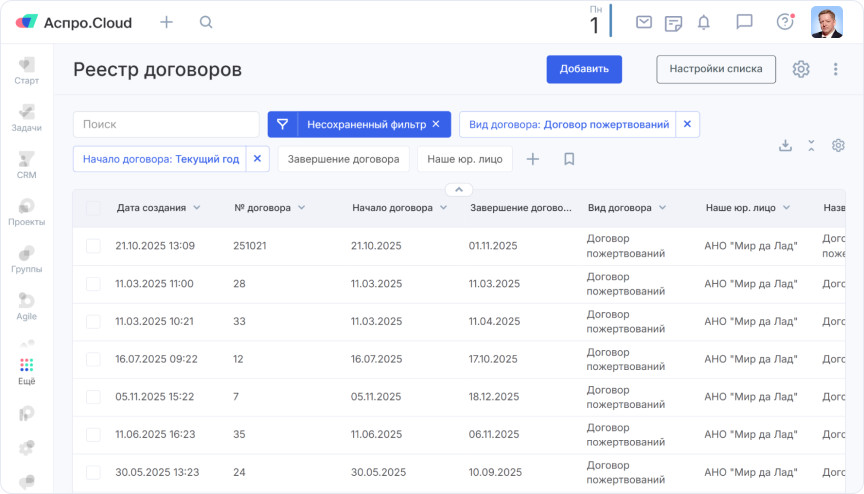Click the help question mark icon

point(785,22)
